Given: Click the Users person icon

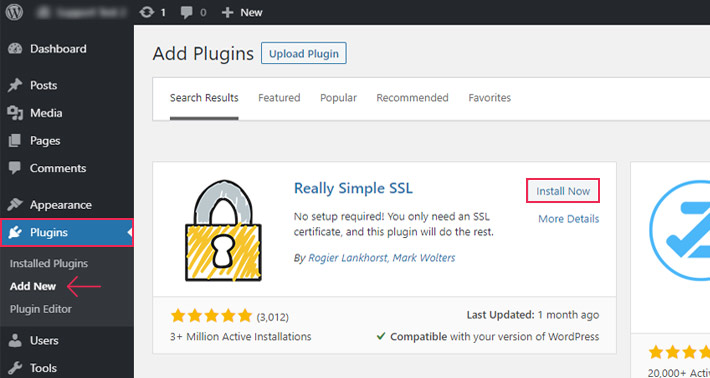Looking at the screenshot, I should point(15,340).
